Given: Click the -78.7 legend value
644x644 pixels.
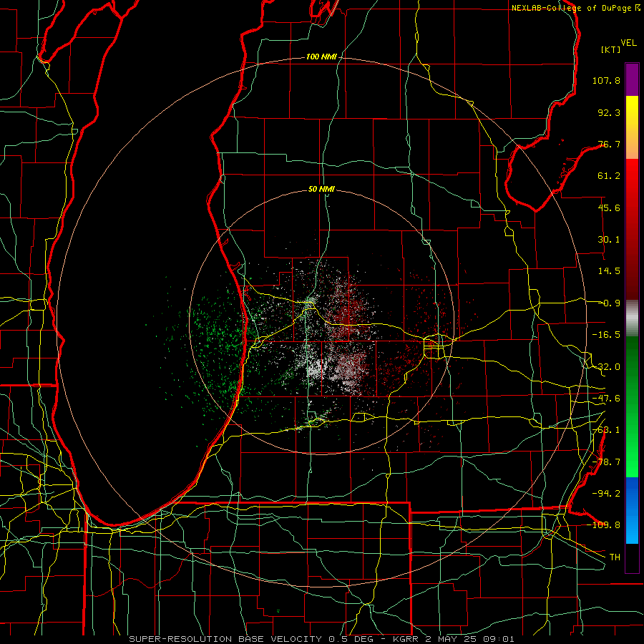Looking at the screenshot, I should (606, 462).
